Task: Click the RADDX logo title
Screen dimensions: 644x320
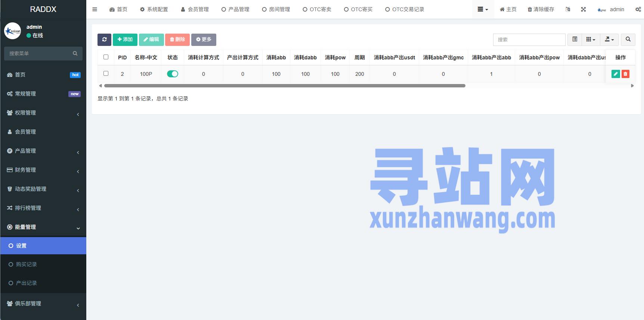Action: [43, 9]
